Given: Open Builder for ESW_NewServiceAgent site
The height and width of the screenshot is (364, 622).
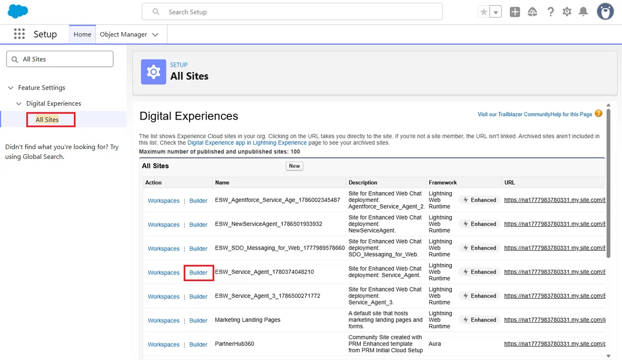Looking at the screenshot, I should point(199,225).
